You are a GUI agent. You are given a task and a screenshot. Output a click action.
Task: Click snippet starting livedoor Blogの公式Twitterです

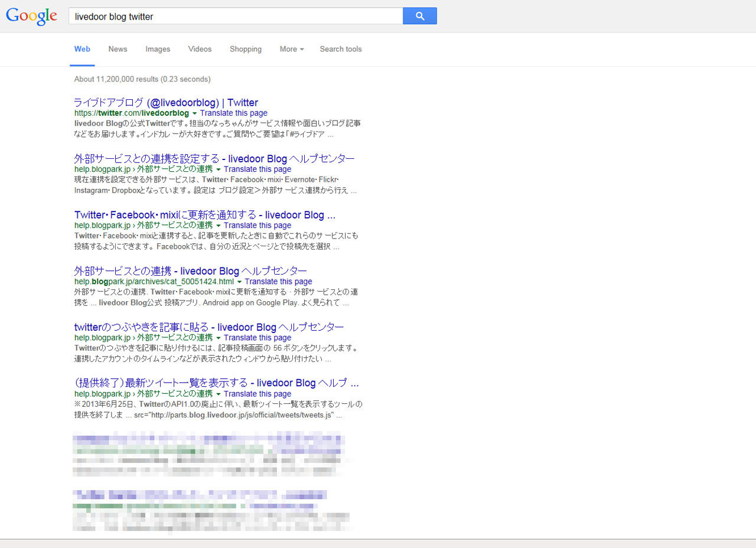pyautogui.click(x=217, y=129)
